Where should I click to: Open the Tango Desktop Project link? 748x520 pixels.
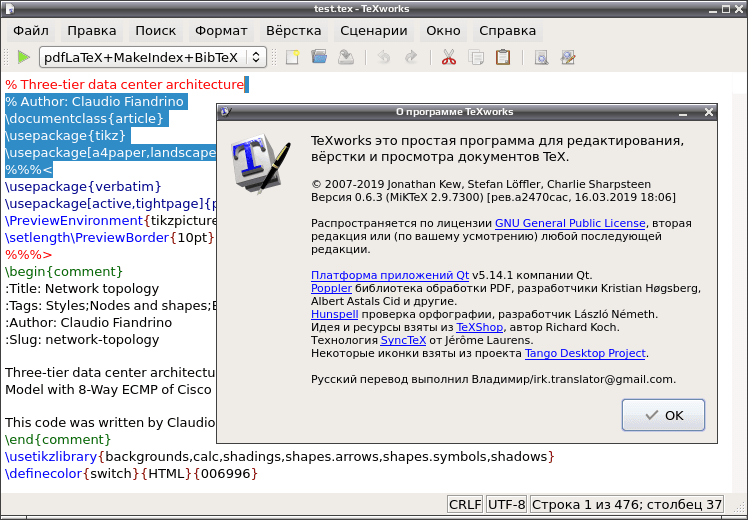tap(585, 353)
